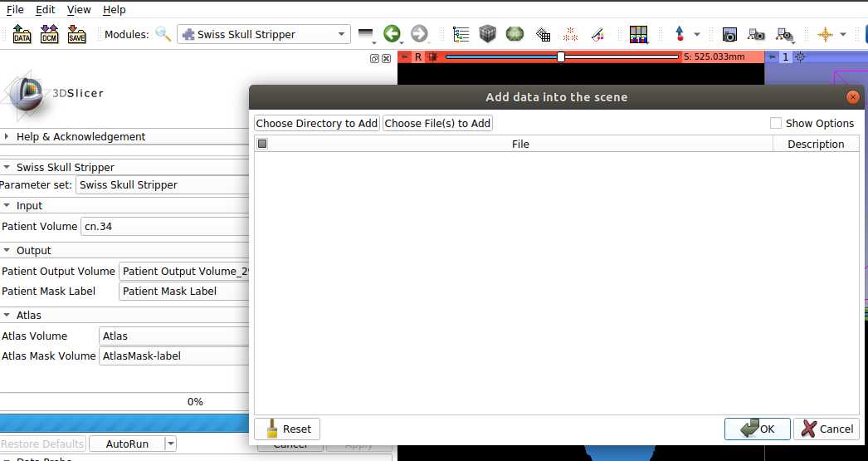Click the S: 525.033mm slice offset field
Viewport: 868px width, 461px height.
tap(722, 56)
